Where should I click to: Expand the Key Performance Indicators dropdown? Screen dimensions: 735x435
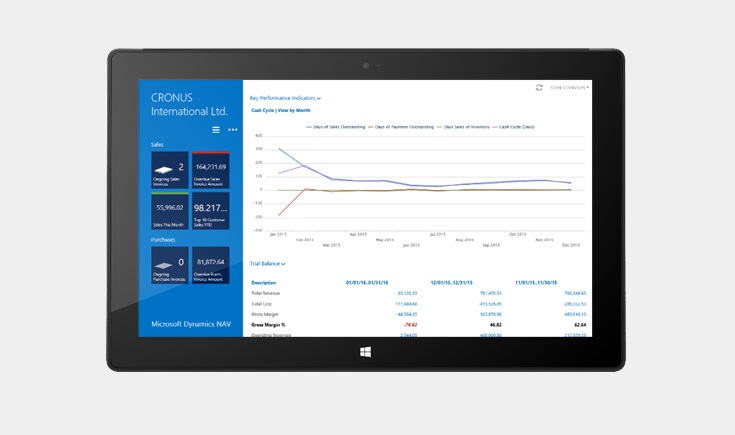point(285,98)
